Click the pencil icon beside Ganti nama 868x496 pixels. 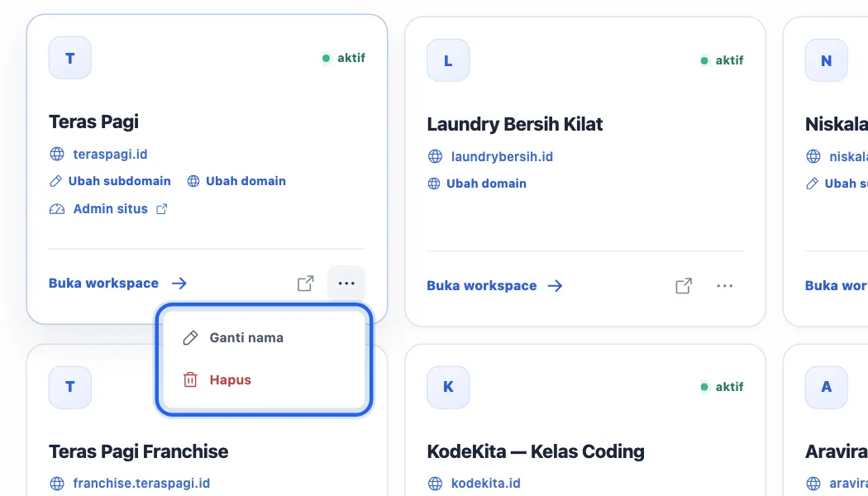pos(190,337)
